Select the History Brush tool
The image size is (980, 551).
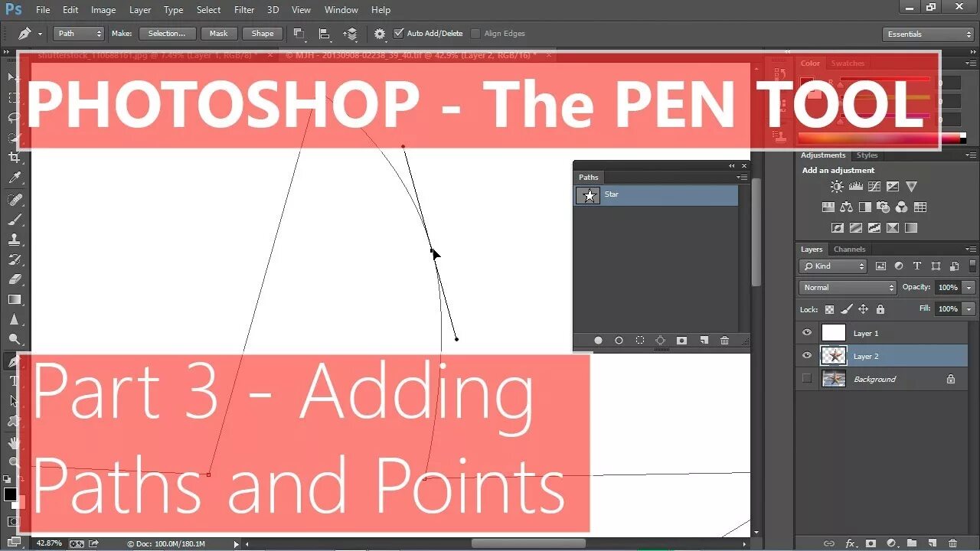pos(14,259)
